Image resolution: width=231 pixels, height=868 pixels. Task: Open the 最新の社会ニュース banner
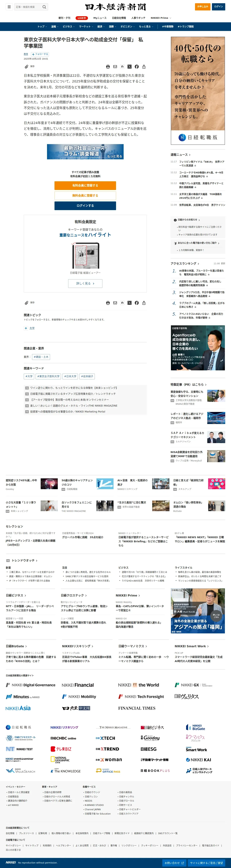point(85,152)
